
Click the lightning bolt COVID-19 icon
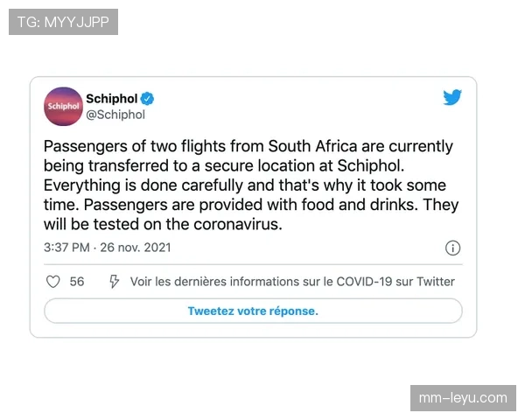[x=114, y=282]
